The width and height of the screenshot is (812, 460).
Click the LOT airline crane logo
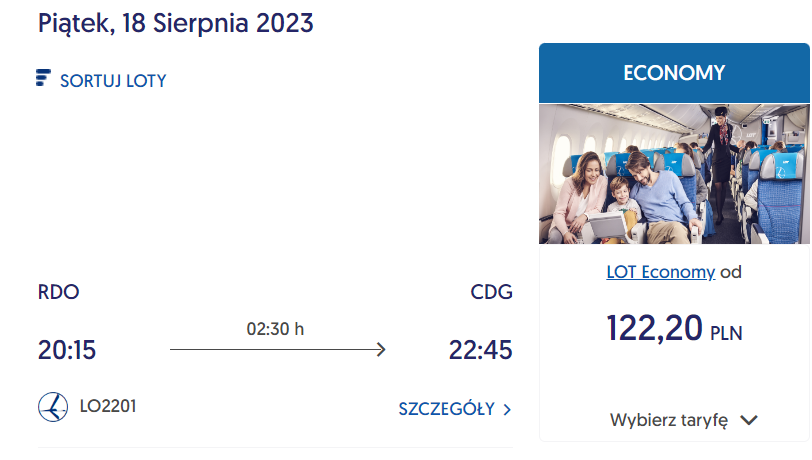53,407
